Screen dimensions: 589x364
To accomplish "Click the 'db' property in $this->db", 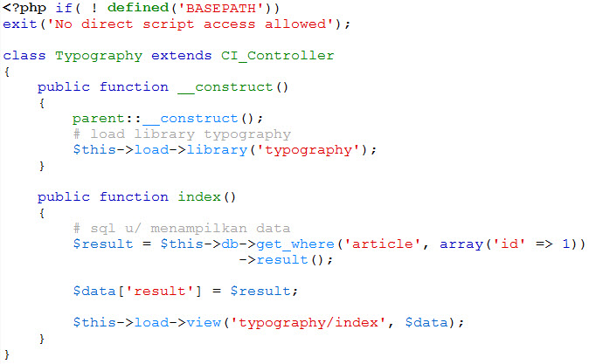I will (x=230, y=244).
